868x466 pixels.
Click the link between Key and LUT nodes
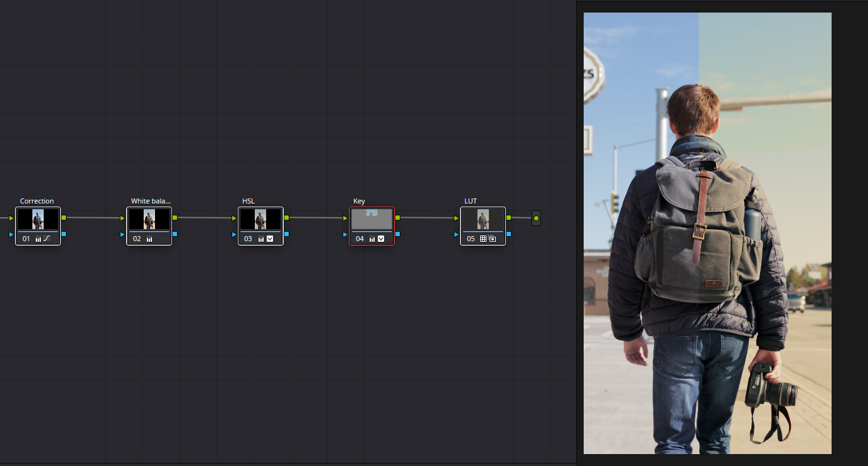pos(427,218)
